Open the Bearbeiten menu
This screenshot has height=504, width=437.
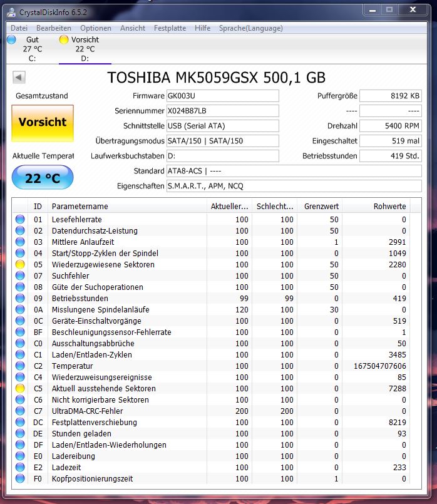pos(54,28)
